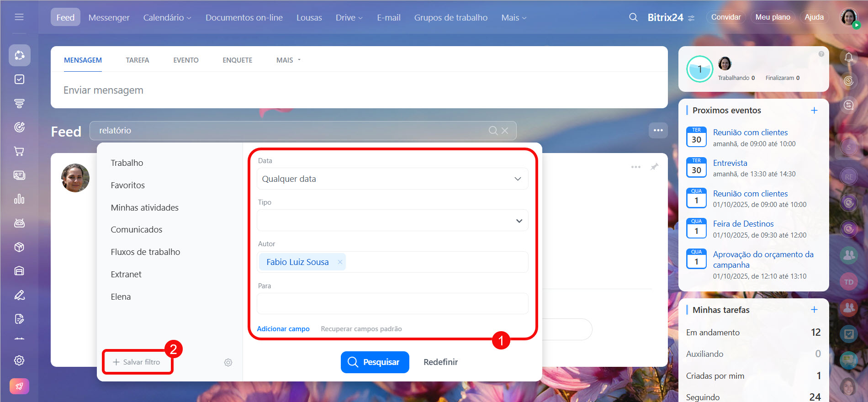868x402 pixels.
Task: Click the Para input field
Action: (x=392, y=304)
